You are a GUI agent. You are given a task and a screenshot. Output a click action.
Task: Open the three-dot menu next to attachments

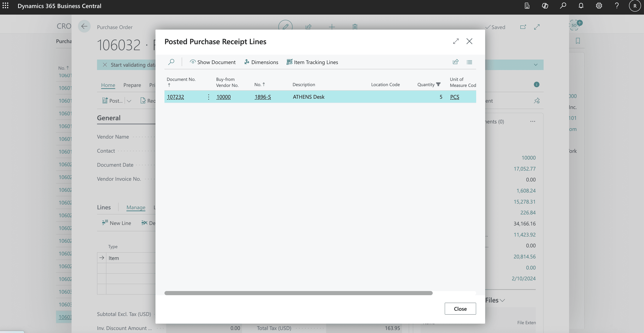(533, 121)
